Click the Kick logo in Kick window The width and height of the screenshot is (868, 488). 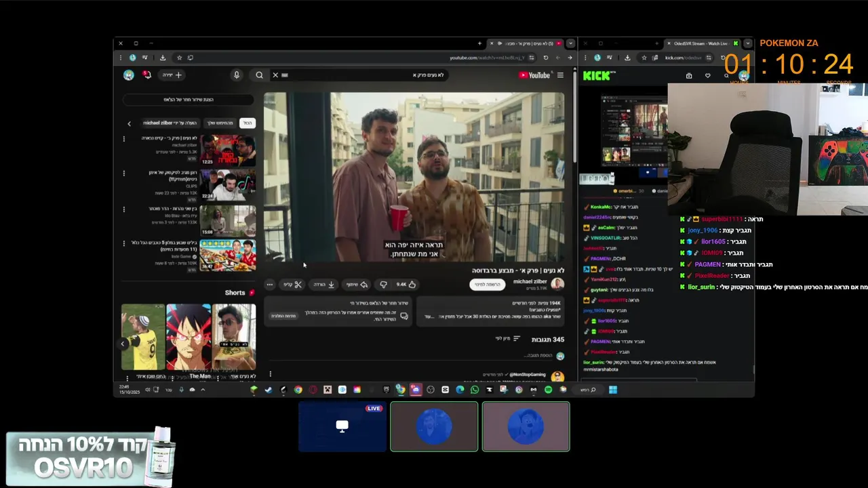[596, 76]
